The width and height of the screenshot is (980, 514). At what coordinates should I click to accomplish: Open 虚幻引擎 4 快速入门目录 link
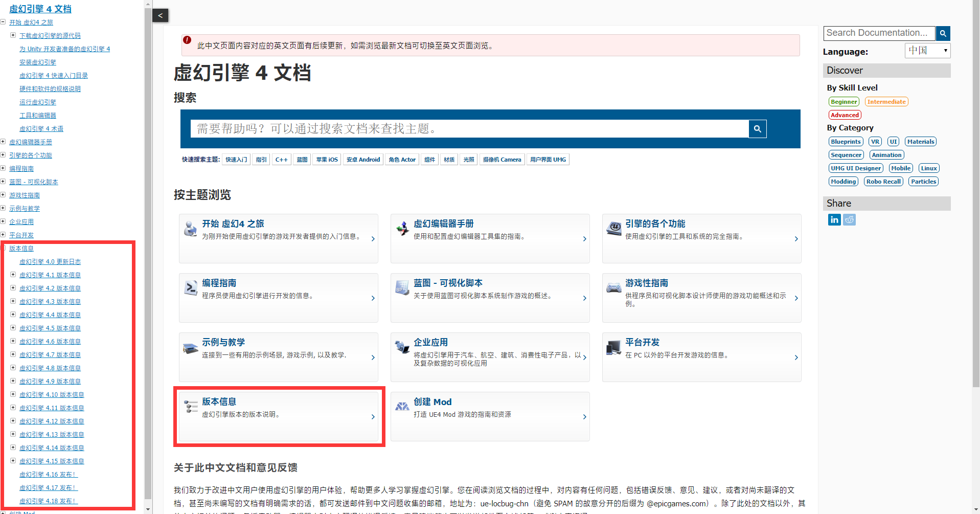coord(54,76)
